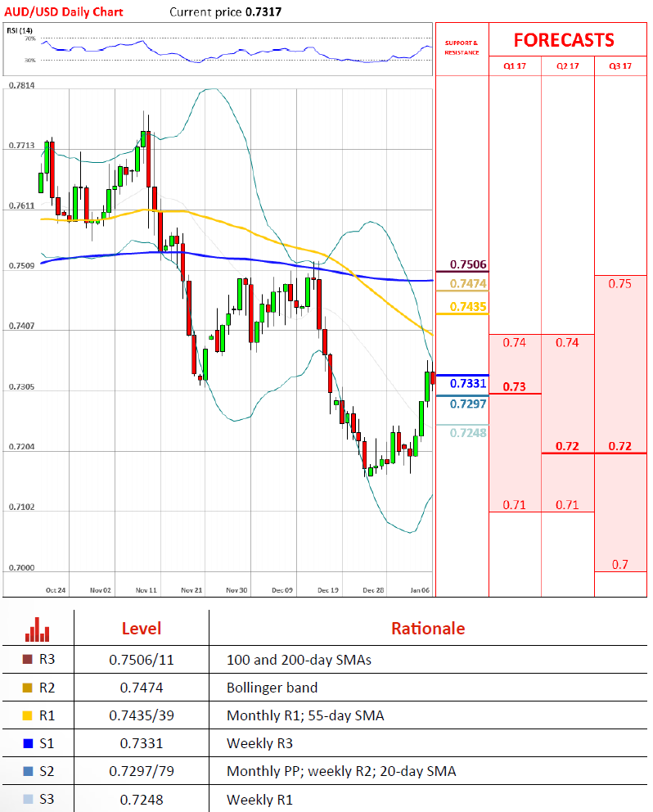Click the Current price 0.7317 text
The height and width of the screenshot is (812, 653).
pyautogui.click(x=226, y=12)
